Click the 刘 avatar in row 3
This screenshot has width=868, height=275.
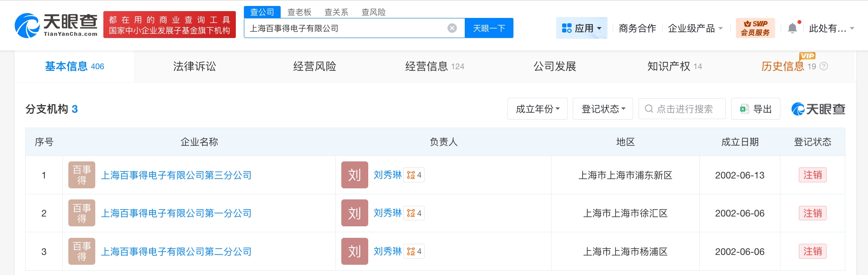click(355, 252)
